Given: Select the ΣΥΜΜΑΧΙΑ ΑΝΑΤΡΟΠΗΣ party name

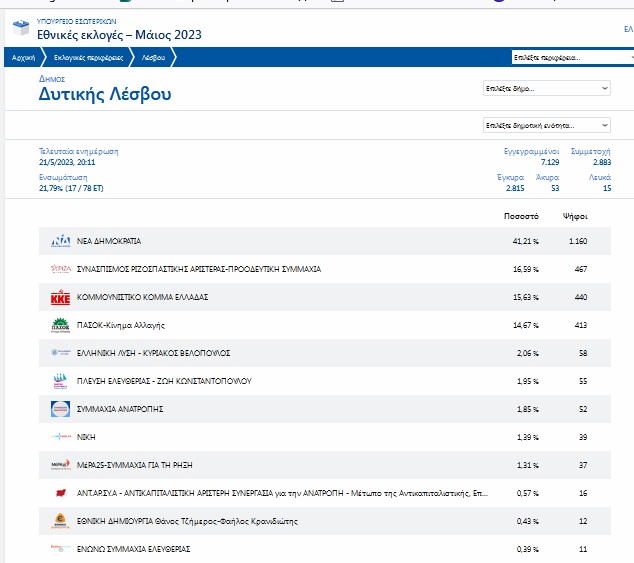Looking at the screenshot, I should point(120,409).
